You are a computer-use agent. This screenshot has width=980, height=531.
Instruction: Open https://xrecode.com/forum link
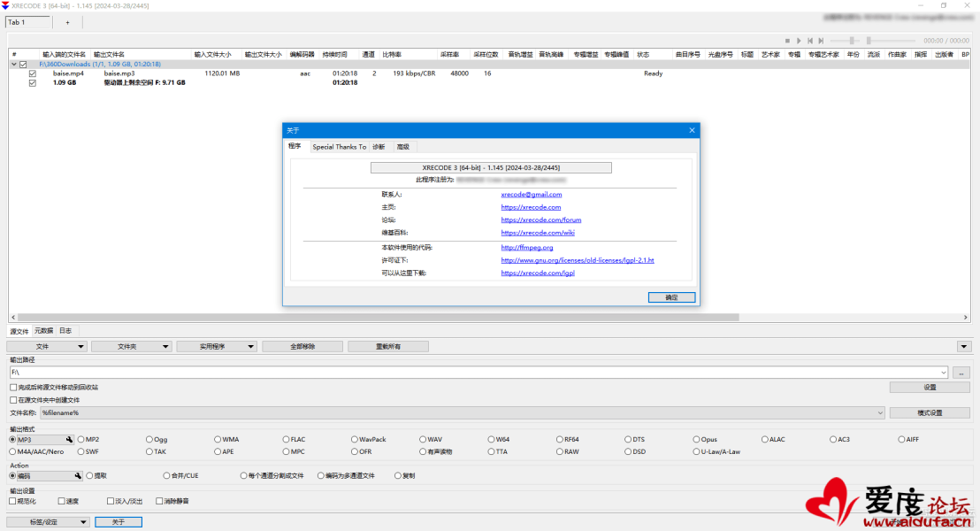[541, 220]
